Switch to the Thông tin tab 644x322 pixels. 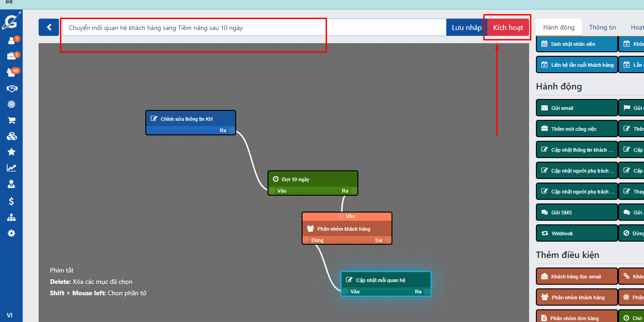[x=602, y=27]
